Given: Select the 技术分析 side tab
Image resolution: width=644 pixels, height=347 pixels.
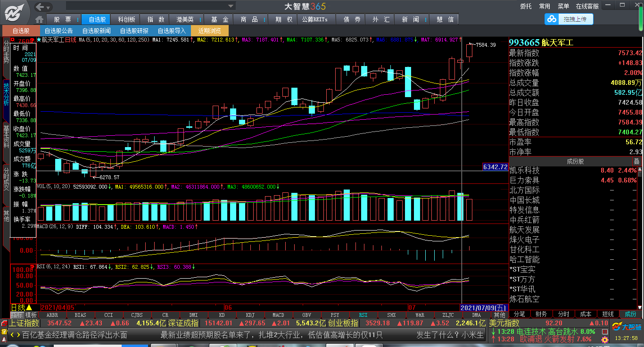Looking at the screenshot, I should click(6, 94).
